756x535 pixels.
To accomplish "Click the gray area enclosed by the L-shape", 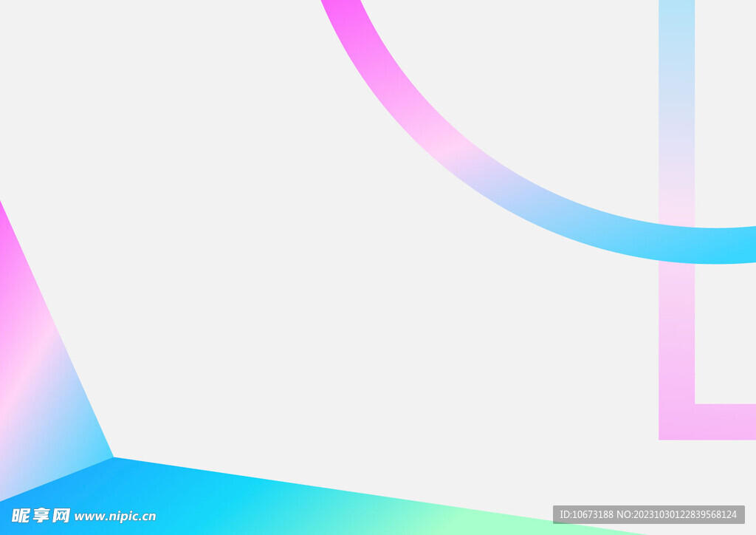I will click(725, 333).
